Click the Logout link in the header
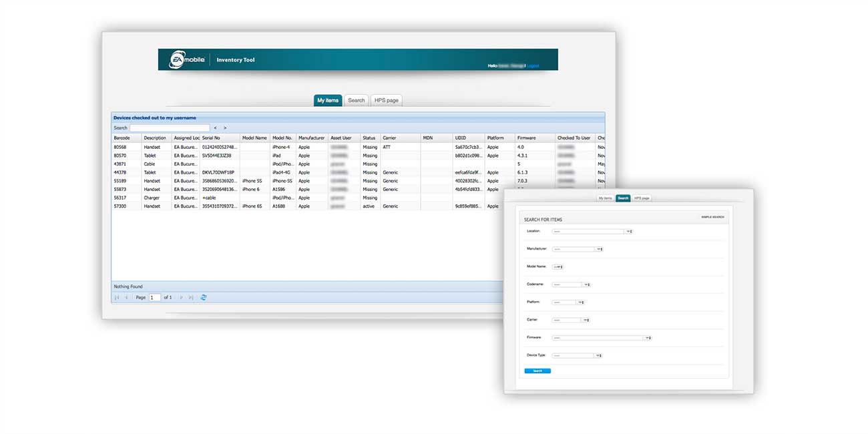 pos(532,66)
